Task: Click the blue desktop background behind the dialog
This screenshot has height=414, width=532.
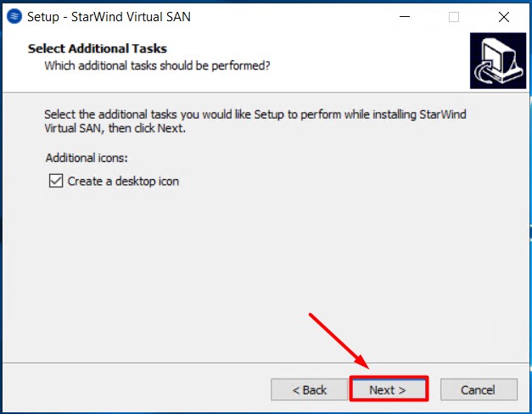Action: [x=3, y=255]
